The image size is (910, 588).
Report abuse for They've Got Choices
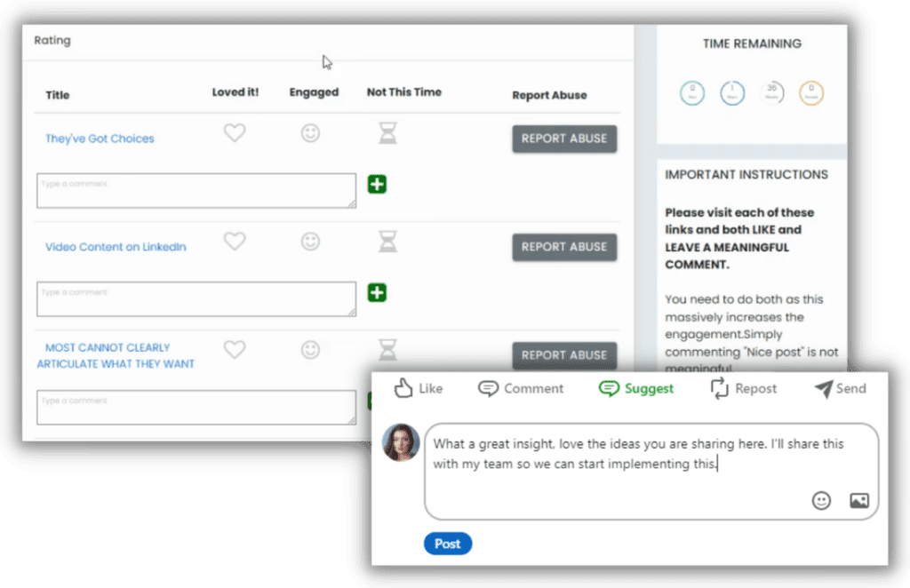(x=564, y=139)
